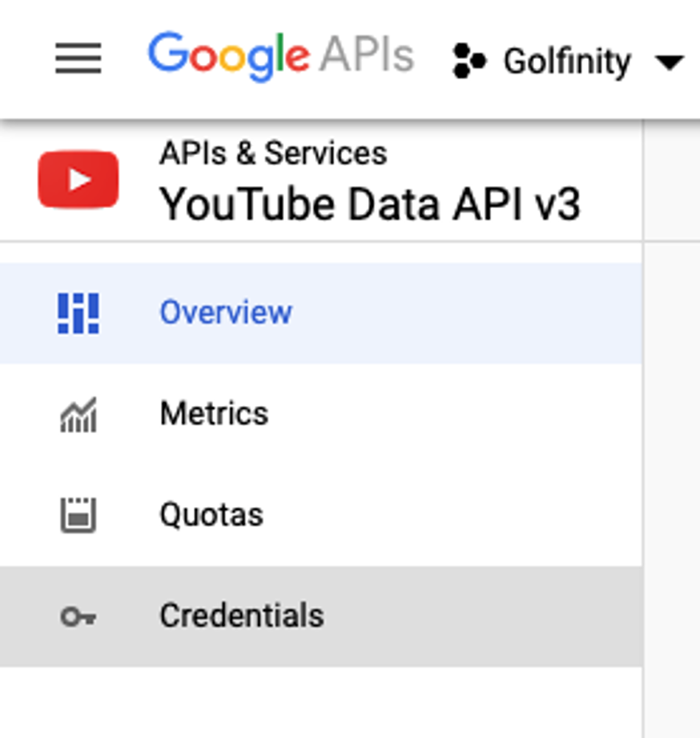Click the Overview dashboard icon
Viewport: 700px width, 738px height.
[x=78, y=313]
